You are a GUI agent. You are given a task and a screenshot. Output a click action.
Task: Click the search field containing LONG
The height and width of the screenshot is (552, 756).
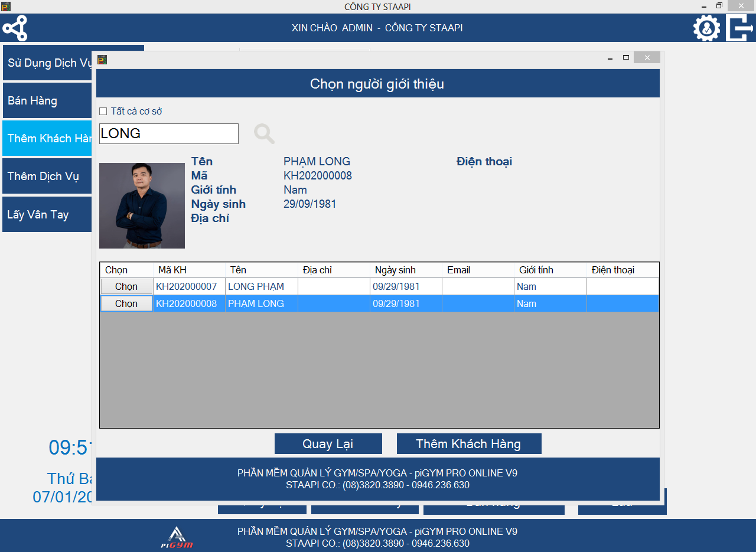(x=168, y=134)
